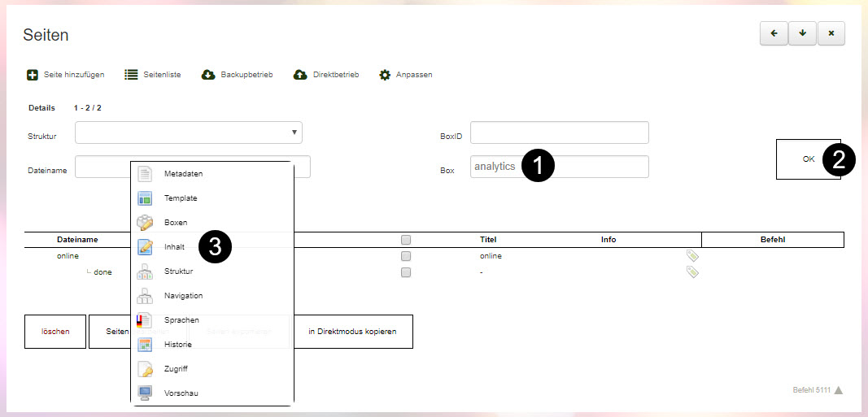Toggle the select-all checkbox in the table header
The height and width of the screenshot is (417, 868).
point(406,240)
